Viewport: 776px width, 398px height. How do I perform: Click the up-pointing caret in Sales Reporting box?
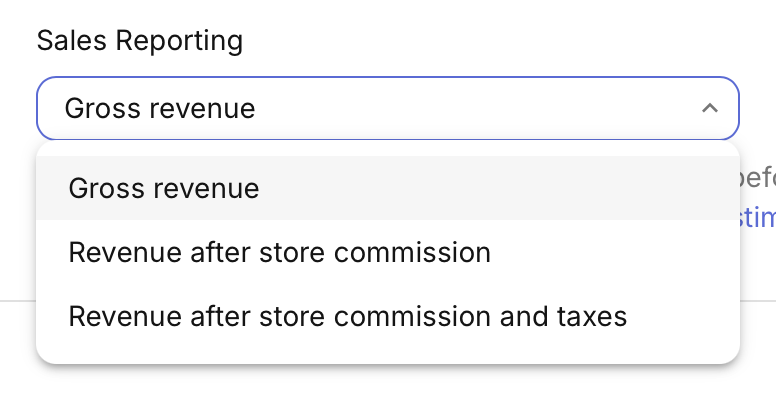(710, 108)
